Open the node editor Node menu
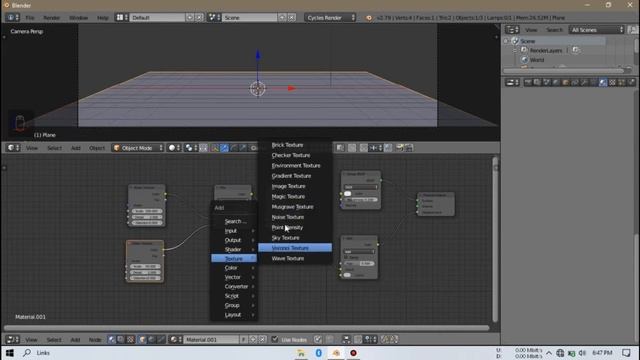Image resolution: width=640 pixels, height=360 pixels. pyautogui.click(x=95, y=340)
